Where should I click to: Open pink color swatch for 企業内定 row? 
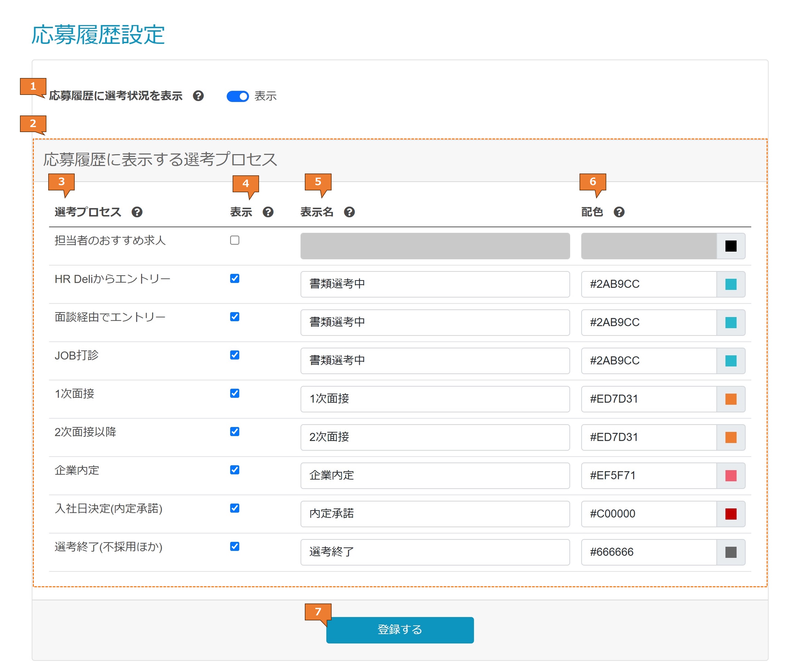(x=731, y=476)
